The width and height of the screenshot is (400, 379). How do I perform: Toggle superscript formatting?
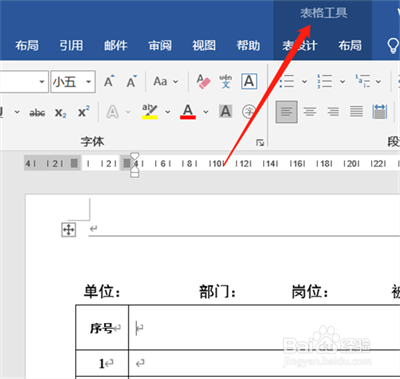click(x=83, y=111)
